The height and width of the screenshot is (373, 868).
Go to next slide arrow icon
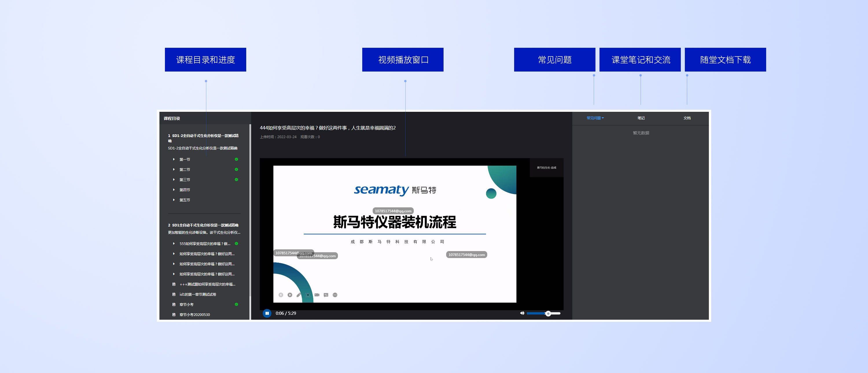(290, 295)
